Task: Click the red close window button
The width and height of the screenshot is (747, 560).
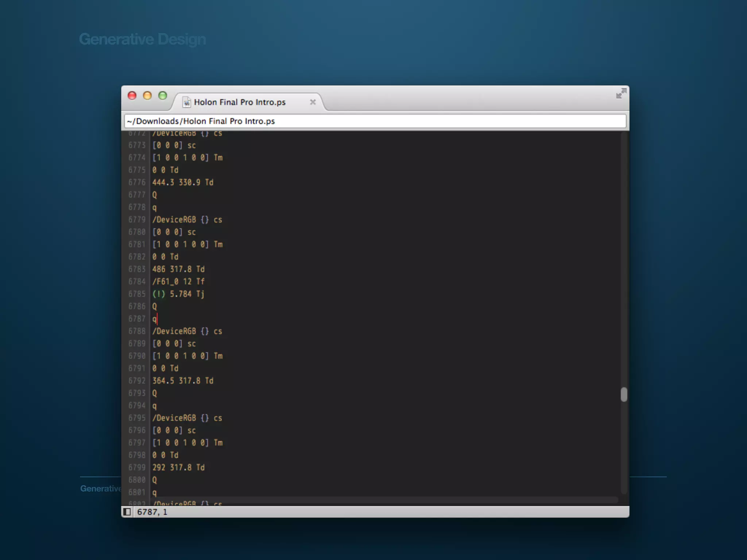Action: [x=132, y=96]
